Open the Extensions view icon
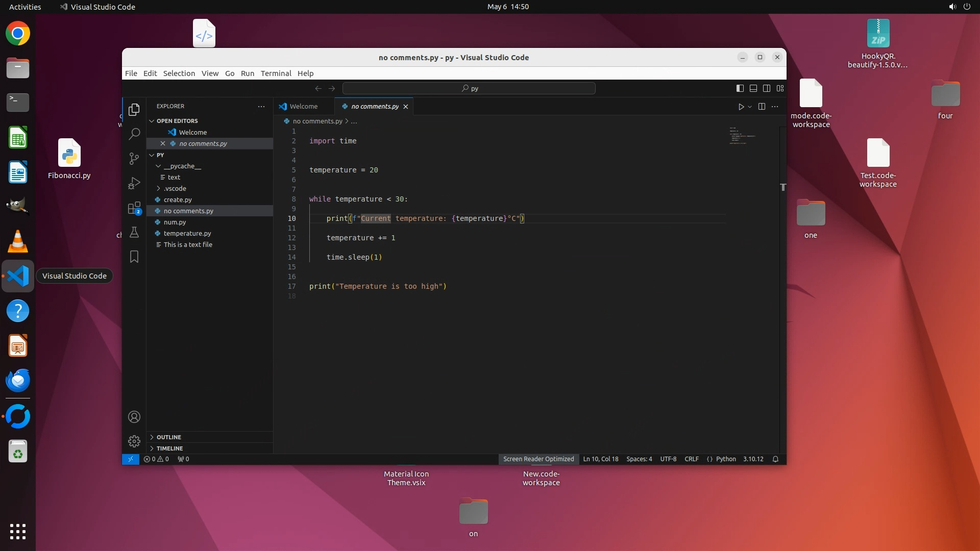 (x=134, y=208)
